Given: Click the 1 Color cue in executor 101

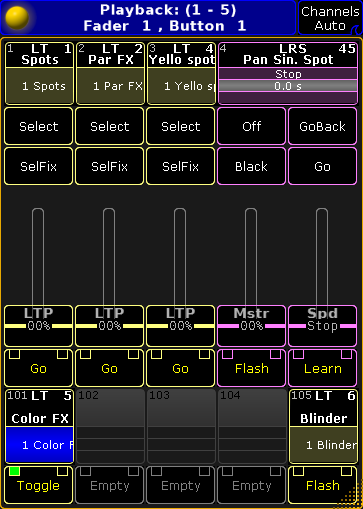Looking at the screenshot, I should point(39,445).
